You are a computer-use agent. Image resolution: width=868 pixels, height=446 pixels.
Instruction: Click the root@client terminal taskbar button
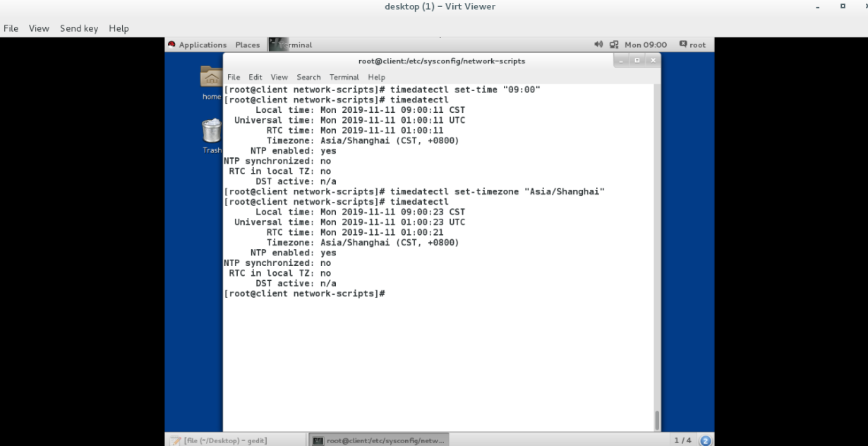click(x=379, y=440)
